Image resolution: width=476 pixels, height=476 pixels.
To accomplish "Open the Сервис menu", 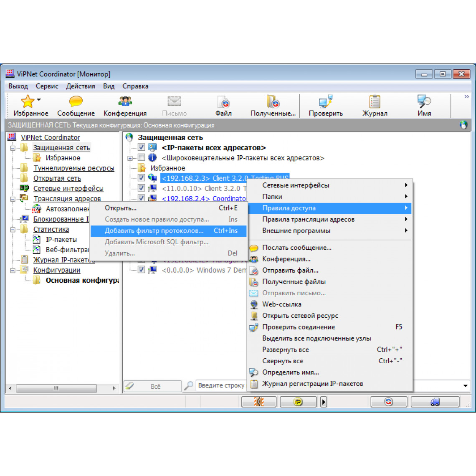I will point(47,86).
